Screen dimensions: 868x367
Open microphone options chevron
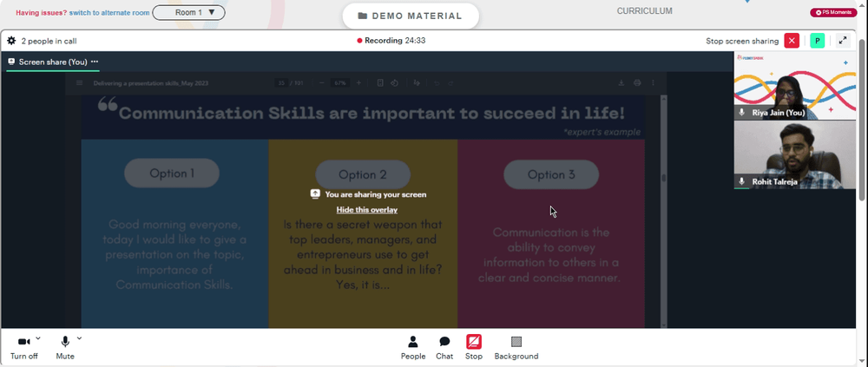tap(79, 338)
